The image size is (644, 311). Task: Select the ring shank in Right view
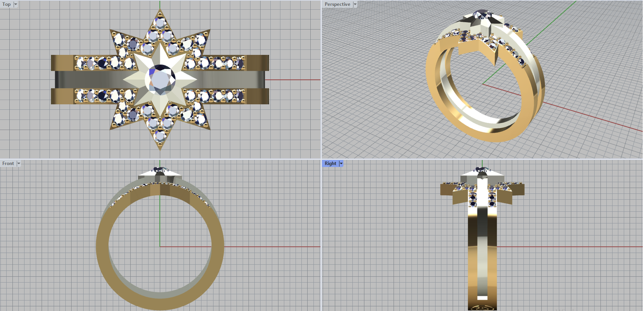482,258
